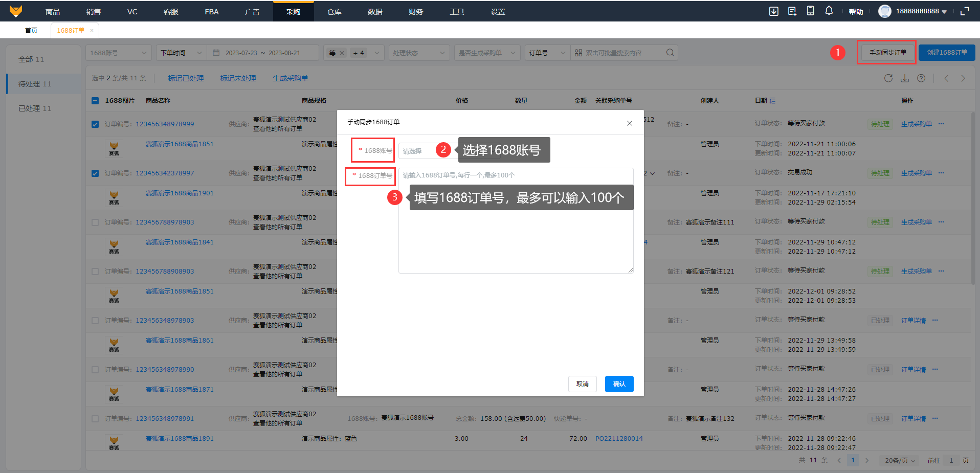The width and height of the screenshot is (980, 473).
Task: Check order 123456348978991 checkbox
Action: (95, 418)
